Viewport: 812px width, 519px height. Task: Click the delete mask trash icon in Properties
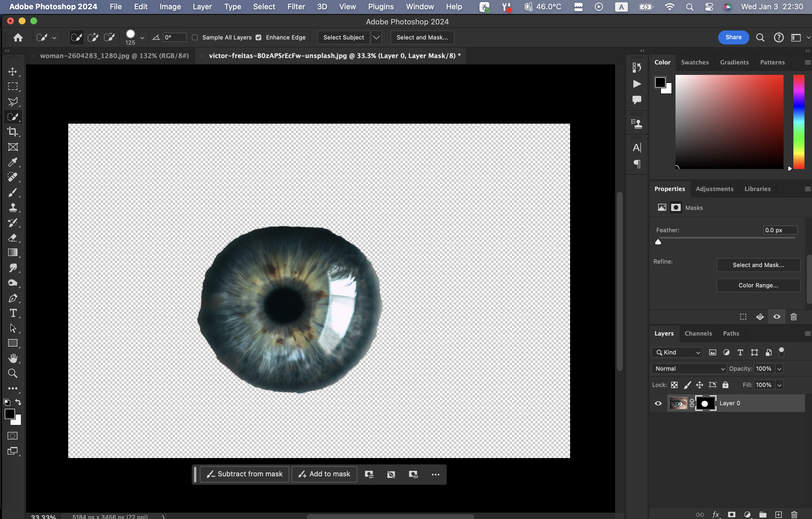793,317
